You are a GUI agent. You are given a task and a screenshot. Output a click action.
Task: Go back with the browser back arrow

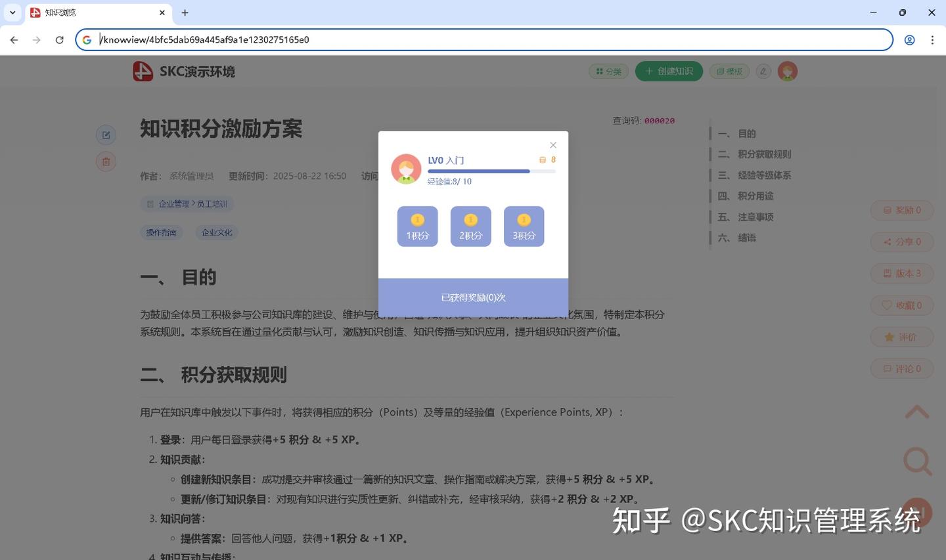14,40
